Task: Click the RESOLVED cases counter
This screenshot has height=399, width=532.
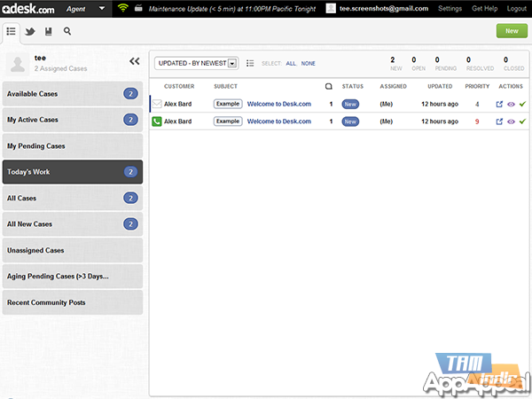Action: click(480, 64)
